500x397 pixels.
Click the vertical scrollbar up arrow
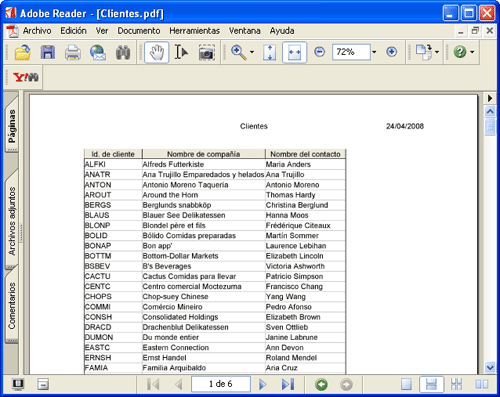click(490, 111)
